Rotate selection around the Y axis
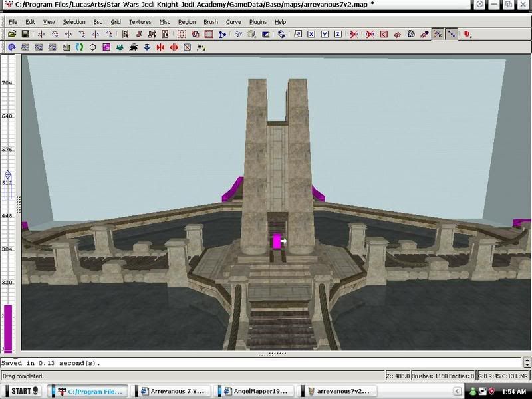 [82, 34]
